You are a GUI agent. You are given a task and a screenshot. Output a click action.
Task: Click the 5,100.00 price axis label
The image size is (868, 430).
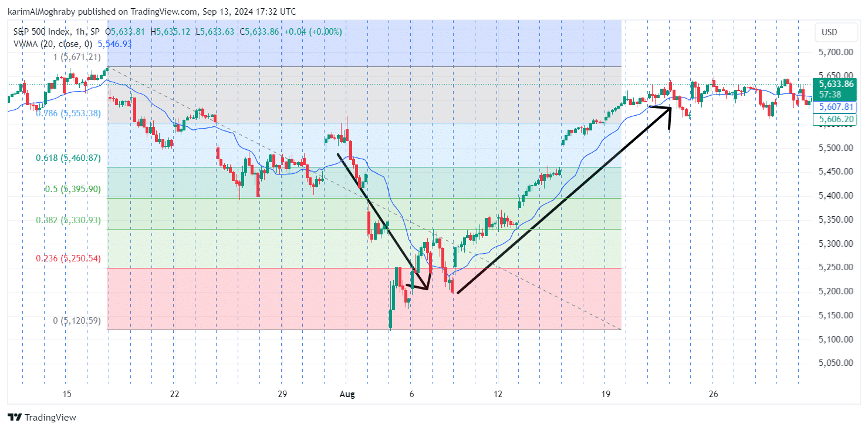click(835, 340)
